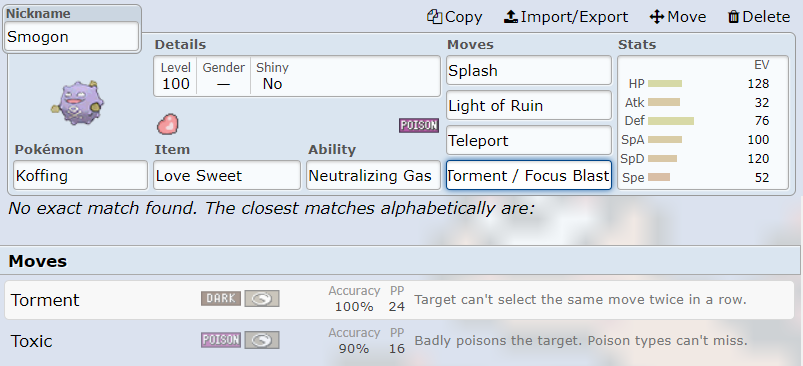This screenshot has height=366, width=803.
Task: Select the Light of Ruin move slot
Action: (529, 105)
